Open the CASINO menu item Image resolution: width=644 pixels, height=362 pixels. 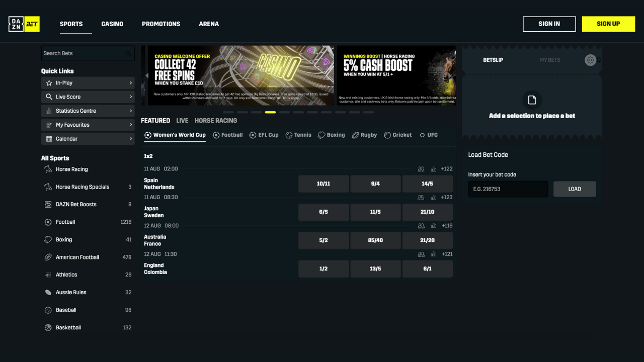(x=112, y=24)
